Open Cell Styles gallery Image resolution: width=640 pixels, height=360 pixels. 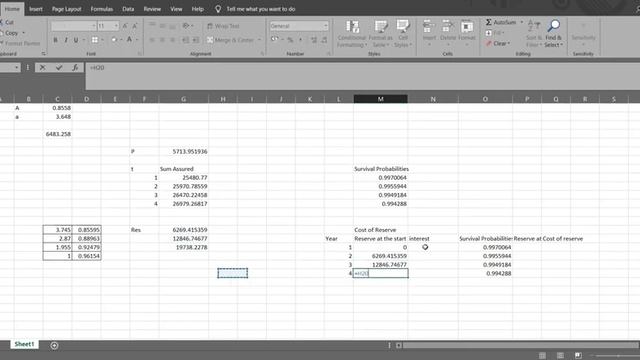tap(403, 33)
